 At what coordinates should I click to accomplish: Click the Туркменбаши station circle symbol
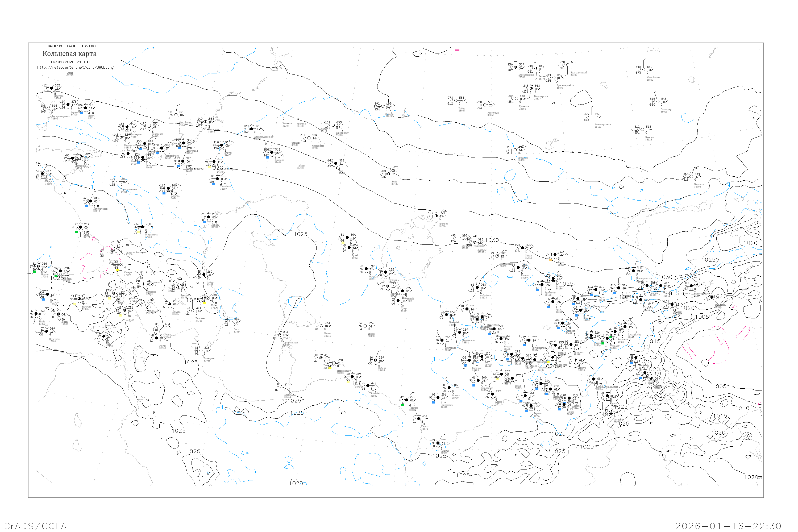click(x=280, y=335)
